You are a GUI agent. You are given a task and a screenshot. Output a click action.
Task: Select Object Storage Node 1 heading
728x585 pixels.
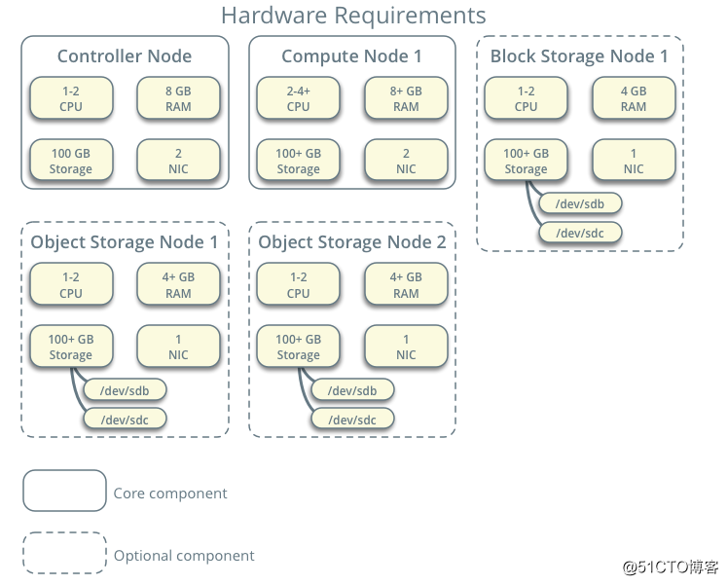point(124,242)
